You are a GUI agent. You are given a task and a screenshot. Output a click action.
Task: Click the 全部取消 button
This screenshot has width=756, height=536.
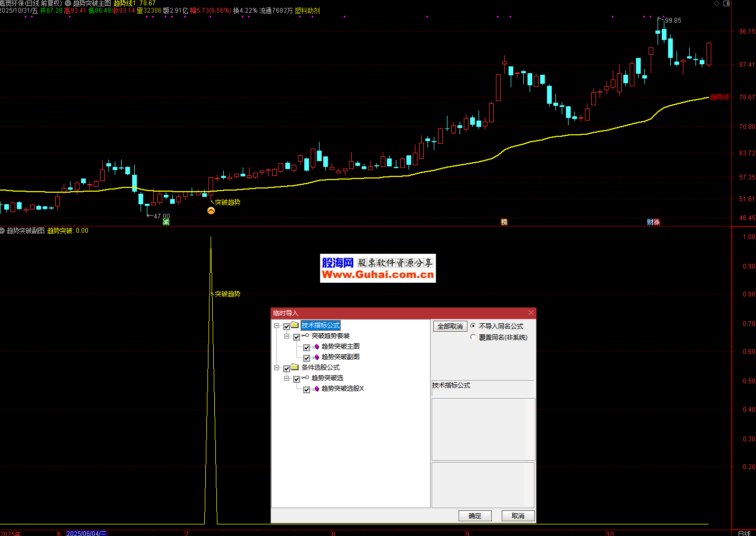point(450,326)
